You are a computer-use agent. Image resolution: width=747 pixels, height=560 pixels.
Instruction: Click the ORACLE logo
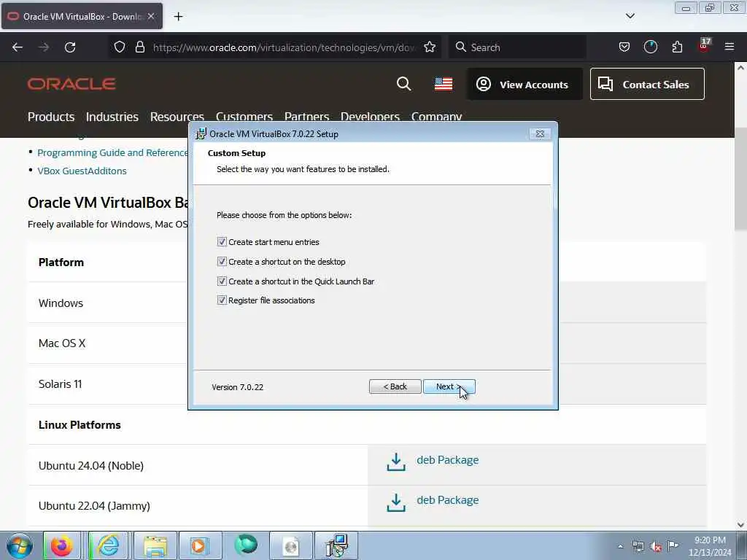click(71, 84)
